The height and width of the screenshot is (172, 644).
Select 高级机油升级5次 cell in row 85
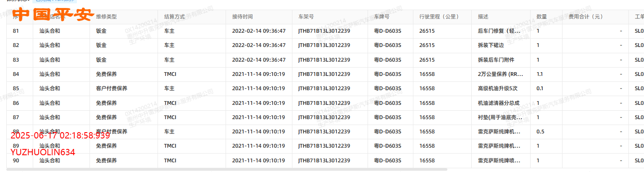tap(498, 89)
